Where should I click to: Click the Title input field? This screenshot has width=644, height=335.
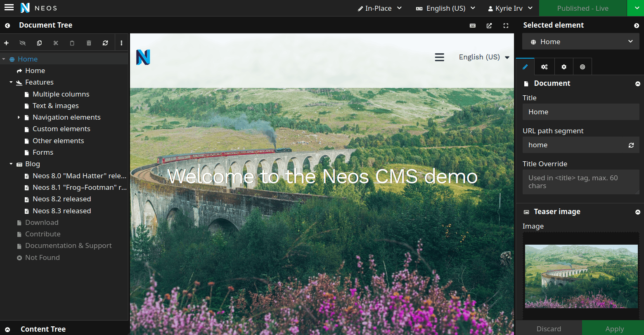(x=581, y=112)
